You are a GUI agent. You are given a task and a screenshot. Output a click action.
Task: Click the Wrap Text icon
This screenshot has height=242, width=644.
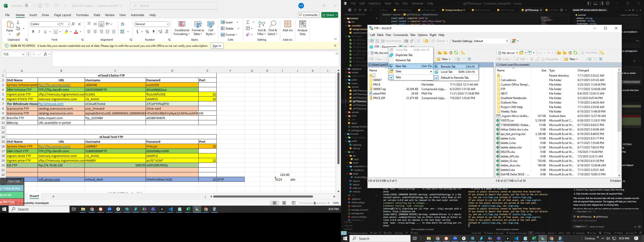click(x=122, y=24)
